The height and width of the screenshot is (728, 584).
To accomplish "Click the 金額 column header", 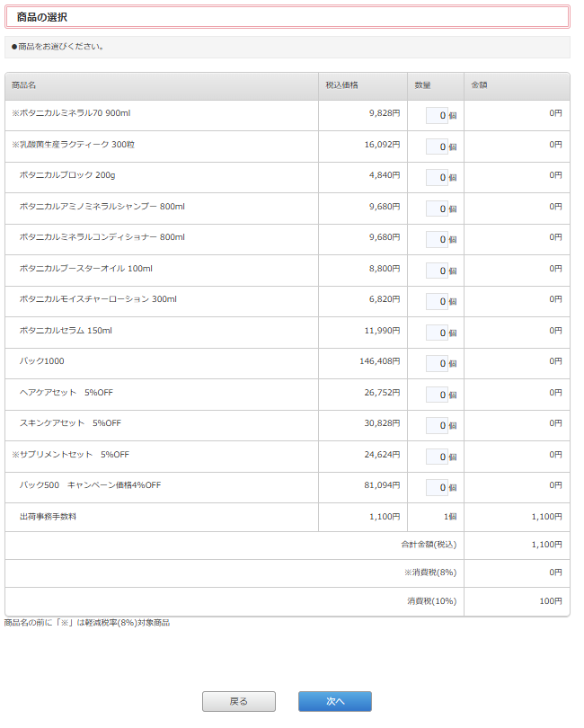I will (479, 85).
